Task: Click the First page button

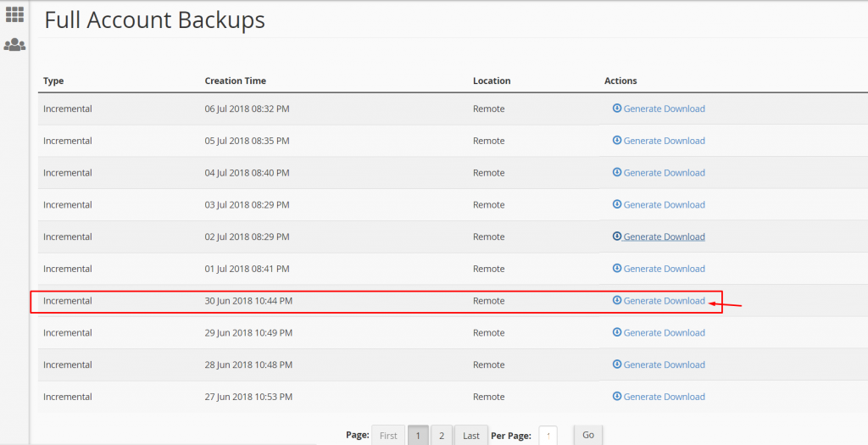Action: tap(388, 436)
